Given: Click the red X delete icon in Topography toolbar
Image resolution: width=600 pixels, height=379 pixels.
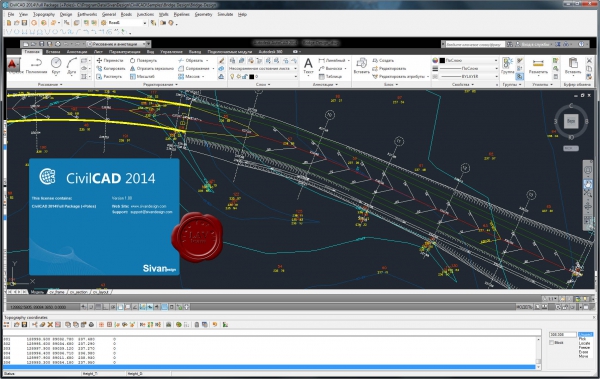Looking at the screenshot, I should [x=50, y=325].
